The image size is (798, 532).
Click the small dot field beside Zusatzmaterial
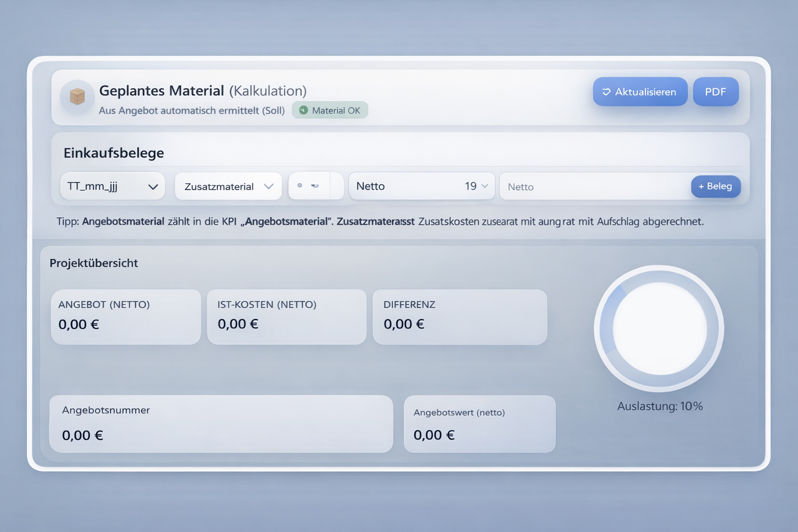pyautogui.click(x=309, y=186)
